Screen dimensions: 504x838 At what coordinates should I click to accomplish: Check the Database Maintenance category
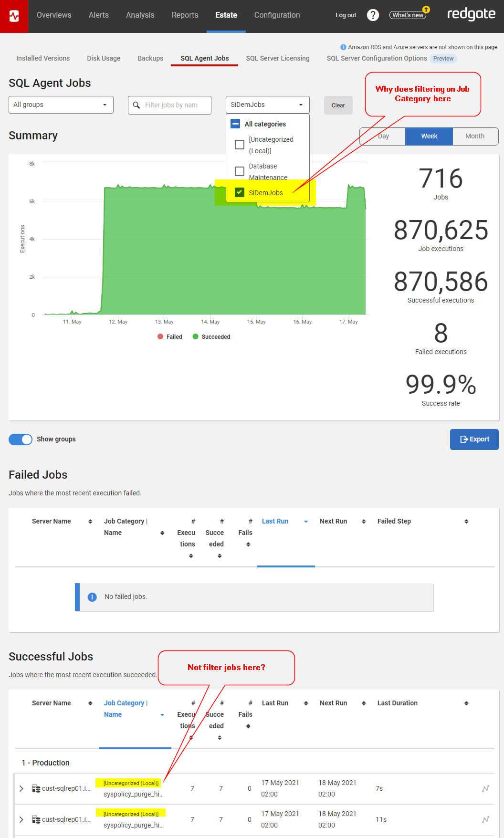240,171
